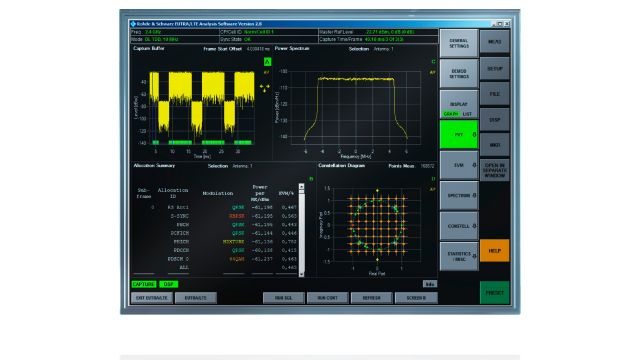The image size is (640, 360).
Task: Open the Statistics / Misc softkey
Action: tap(459, 256)
